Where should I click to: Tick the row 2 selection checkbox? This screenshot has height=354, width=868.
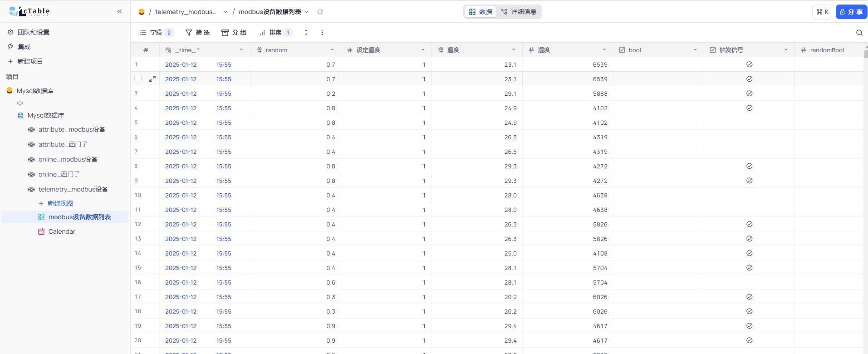click(138, 79)
